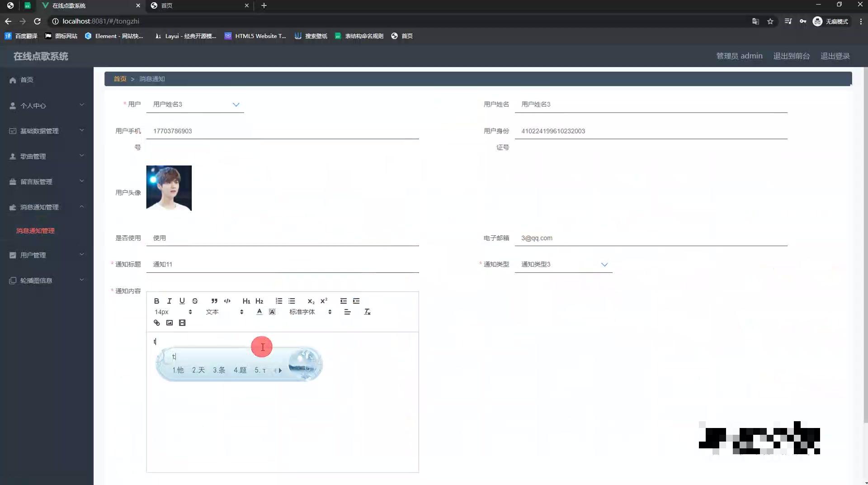Open the Element bookmark
868x485 pixels.
(114, 36)
